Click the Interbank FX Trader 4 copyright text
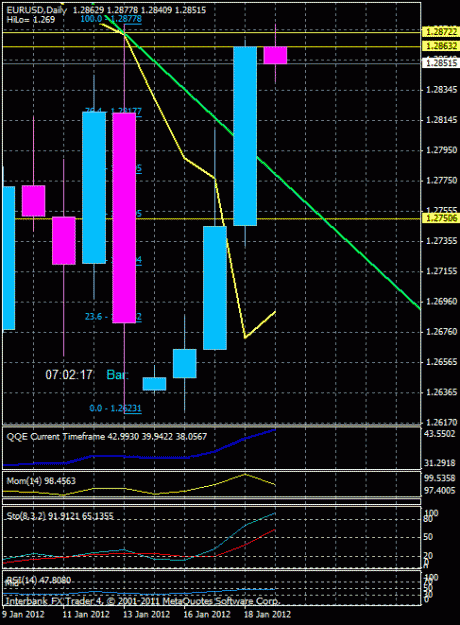 [x=143, y=601]
